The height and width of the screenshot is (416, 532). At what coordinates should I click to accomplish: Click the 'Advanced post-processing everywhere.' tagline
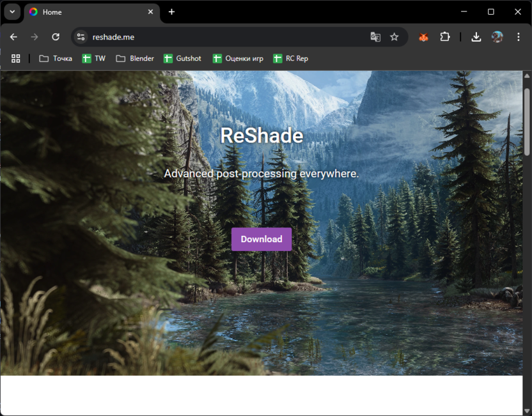point(262,174)
